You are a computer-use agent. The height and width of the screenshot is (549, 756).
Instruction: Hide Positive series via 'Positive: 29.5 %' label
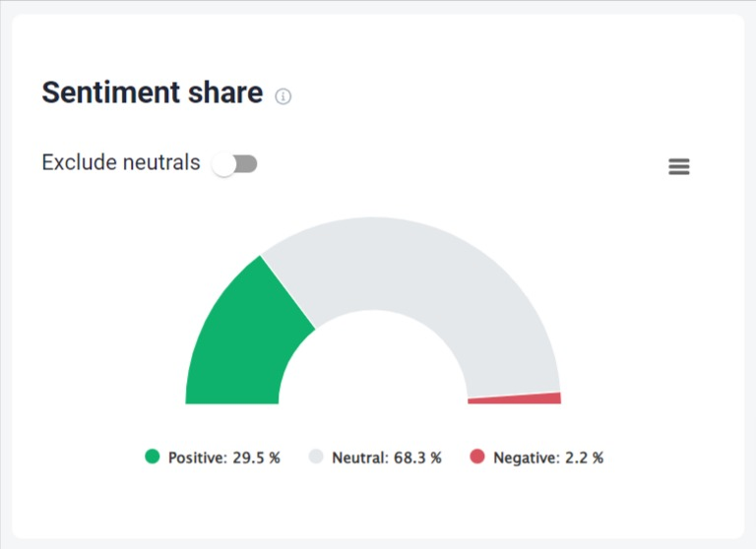pyautogui.click(x=224, y=457)
